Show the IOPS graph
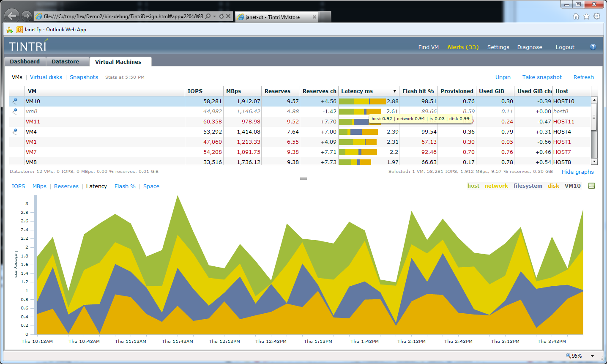Viewport: 607px width, 364px height. [x=18, y=186]
